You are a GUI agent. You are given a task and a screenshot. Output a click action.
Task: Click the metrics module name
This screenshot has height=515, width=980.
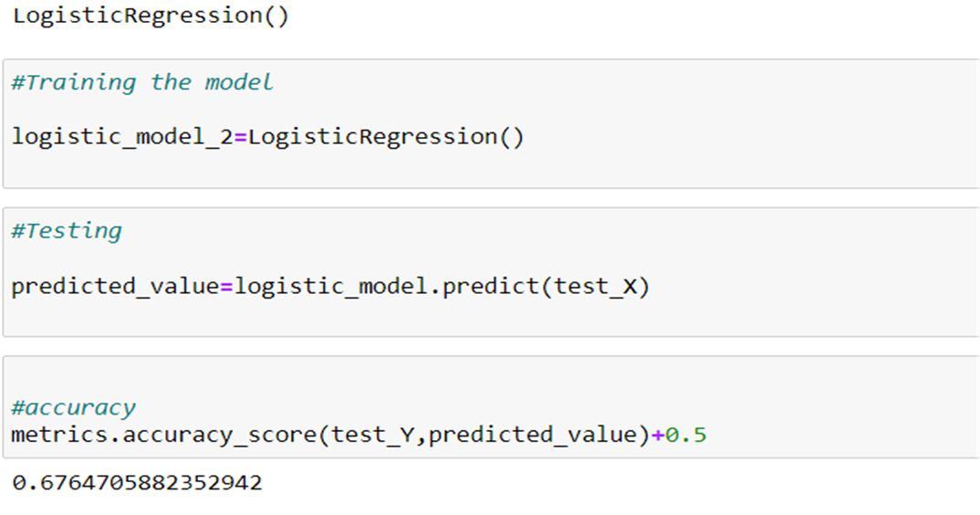[60, 435]
